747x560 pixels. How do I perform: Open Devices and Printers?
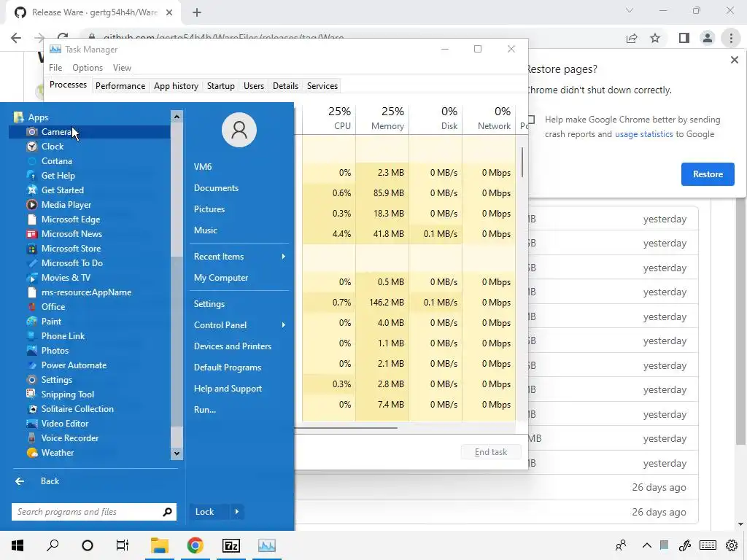click(x=233, y=346)
